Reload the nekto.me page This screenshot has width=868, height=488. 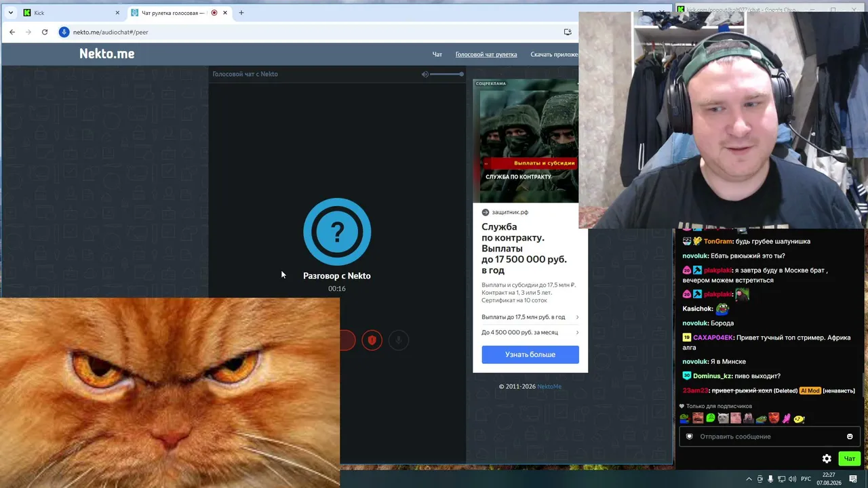[45, 32]
